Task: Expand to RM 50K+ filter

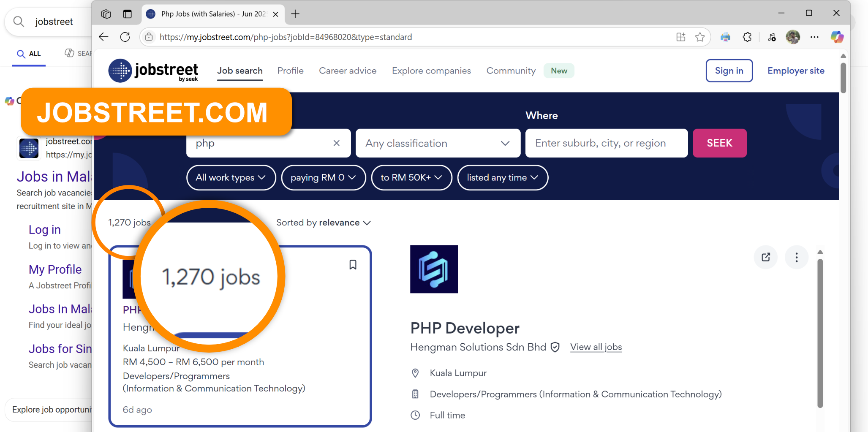Action: pyautogui.click(x=411, y=178)
